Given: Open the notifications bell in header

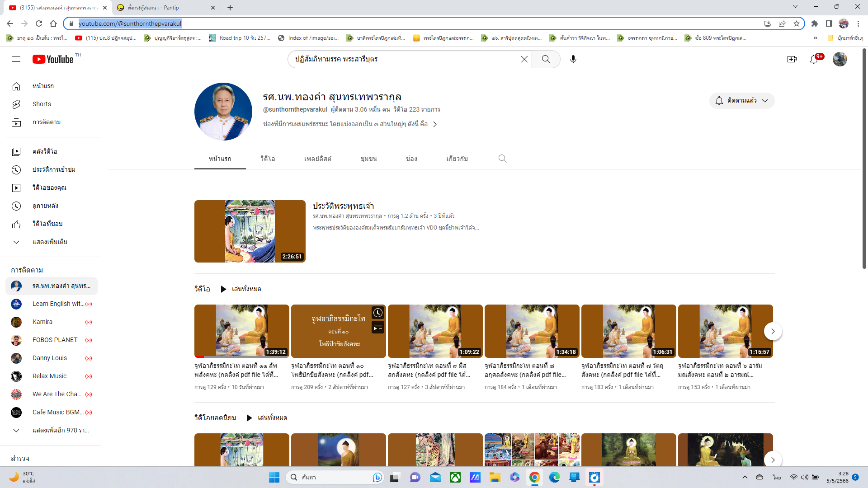Looking at the screenshot, I should [x=814, y=59].
